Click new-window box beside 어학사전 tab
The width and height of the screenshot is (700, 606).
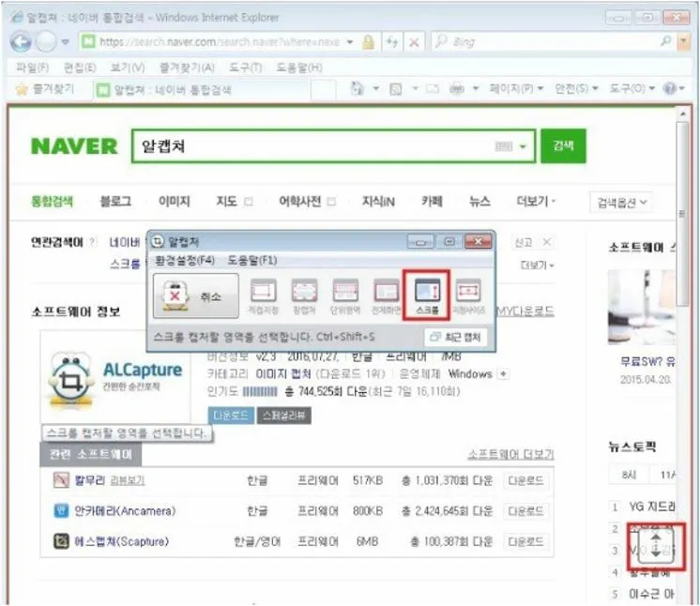331,202
